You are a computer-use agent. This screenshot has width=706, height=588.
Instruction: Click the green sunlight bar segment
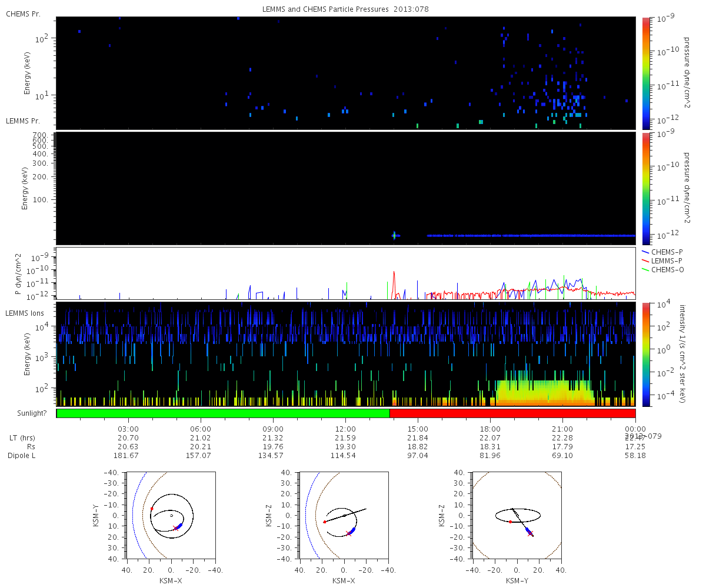click(x=223, y=413)
